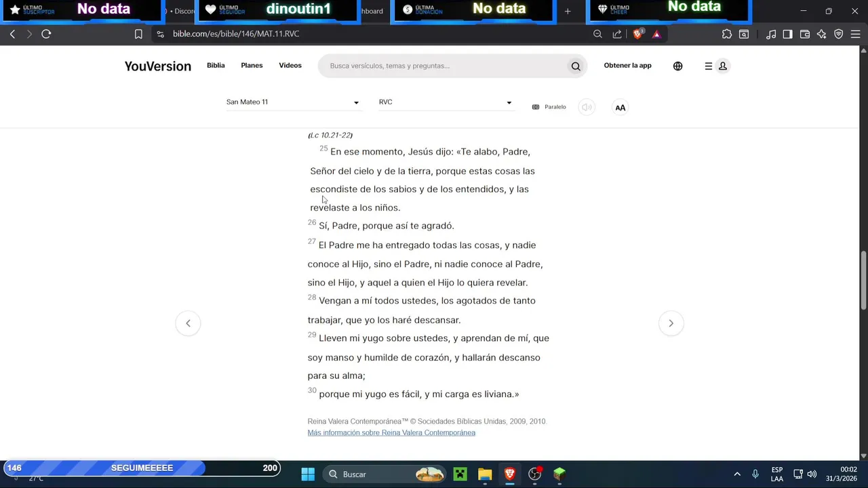Click the page vertical scrollbar thumb
This screenshot has width=868, height=488.
863,281
